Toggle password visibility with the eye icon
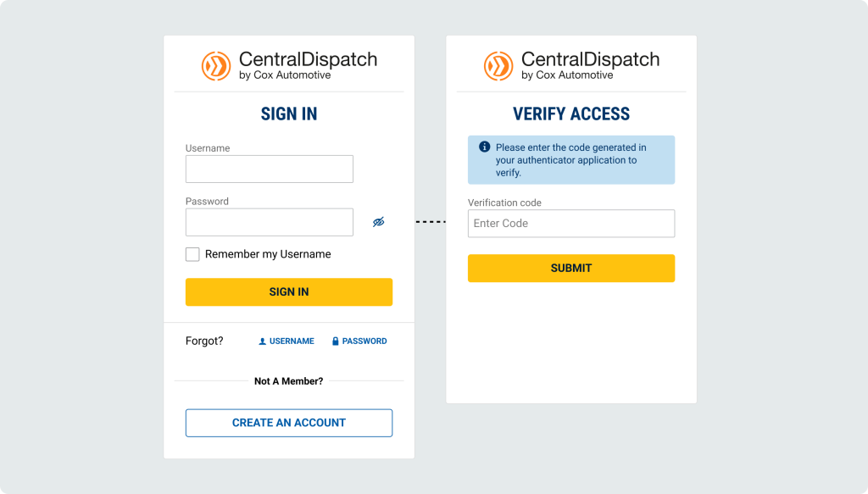Viewport: 868px width, 494px height. click(x=378, y=222)
